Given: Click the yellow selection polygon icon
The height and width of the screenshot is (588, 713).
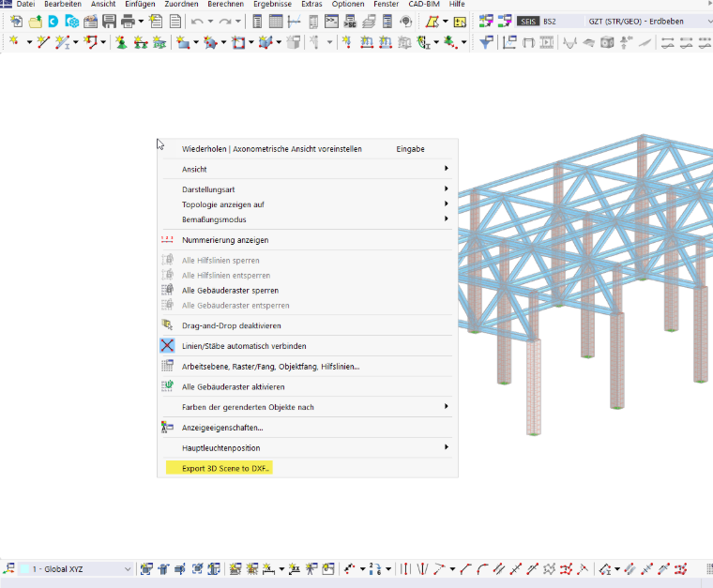Looking at the screenshot, I should pyautogui.click(x=432, y=22).
